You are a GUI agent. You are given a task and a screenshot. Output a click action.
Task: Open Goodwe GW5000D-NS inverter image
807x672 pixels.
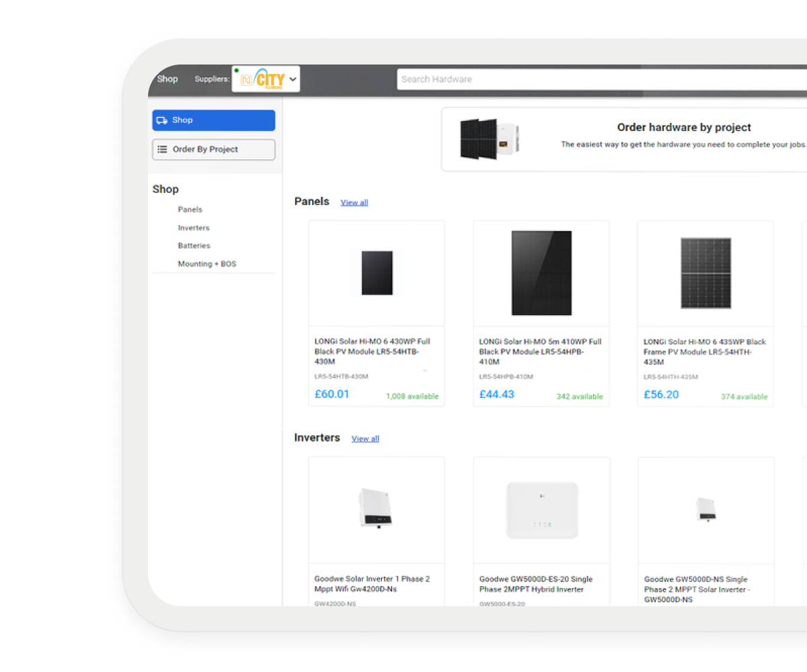[706, 509]
